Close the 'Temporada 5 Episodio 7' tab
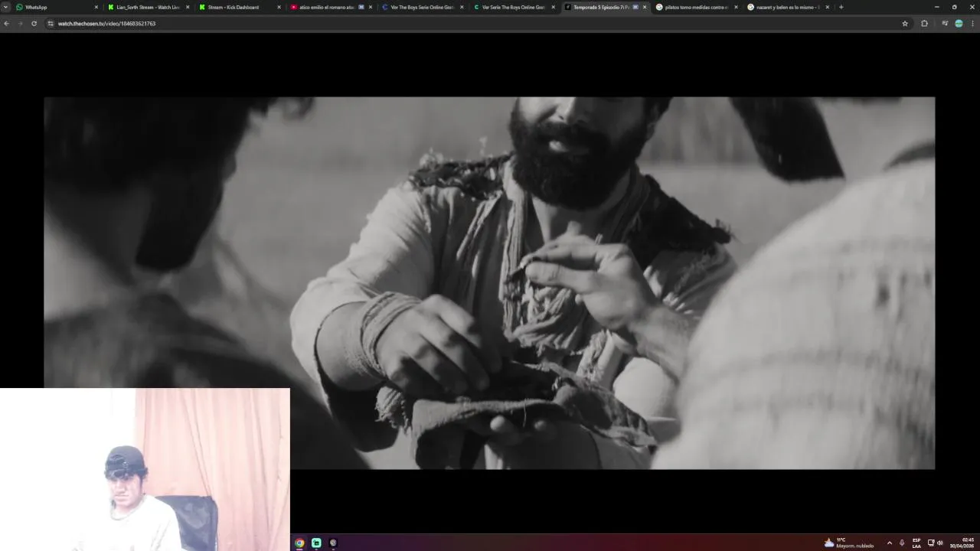Screen dimensions: 980x551 (x=645, y=7)
